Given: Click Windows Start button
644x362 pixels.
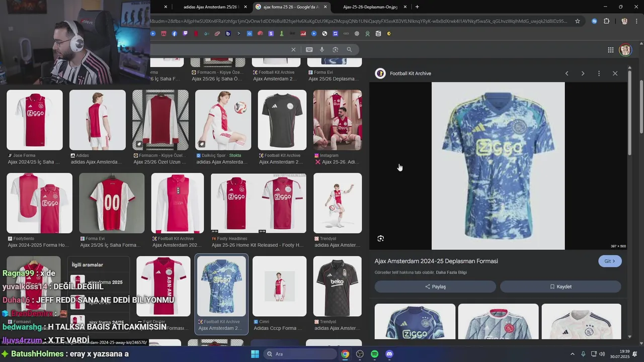Looking at the screenshot, I should (x=255, y=354).
